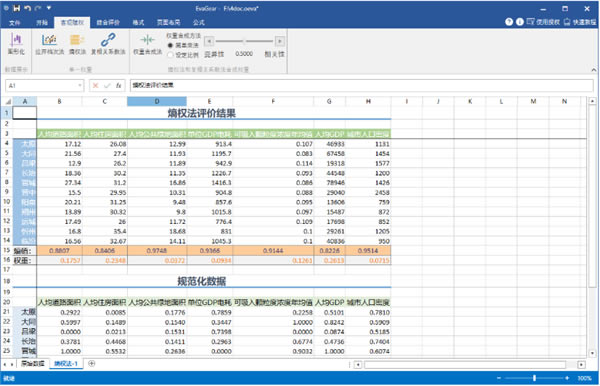
Task: Add a new sheet with plus button
Action: [91, 363]
